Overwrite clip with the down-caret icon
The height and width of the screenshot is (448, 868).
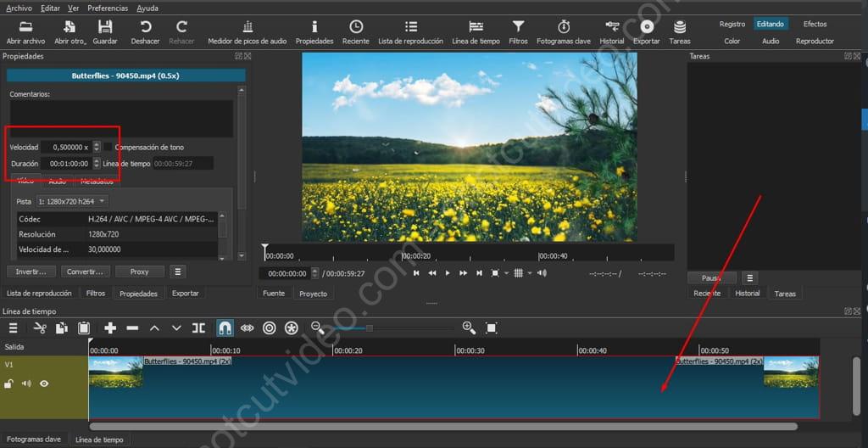176,328
